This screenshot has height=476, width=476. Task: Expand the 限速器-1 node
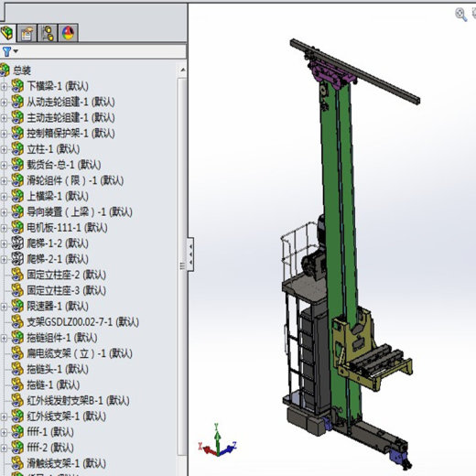(4, 307)
